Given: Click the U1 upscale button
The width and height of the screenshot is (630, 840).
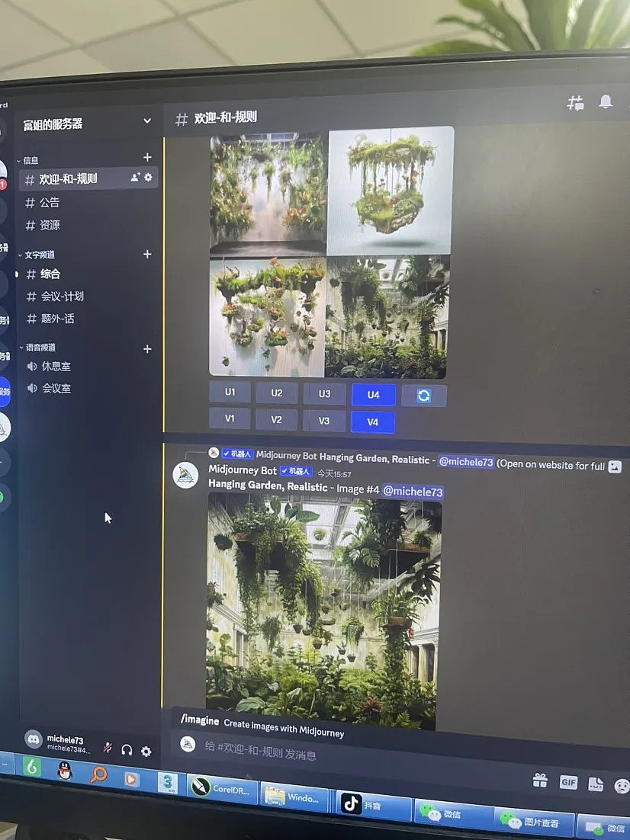Looking at the screenshot, I should click(230, 392).
